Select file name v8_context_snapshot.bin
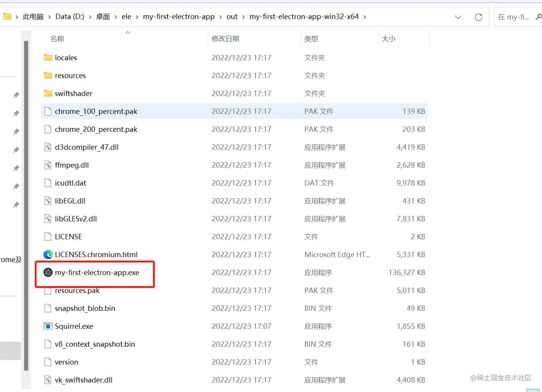This screenshot has height=392, width=542. click(95, 344)
